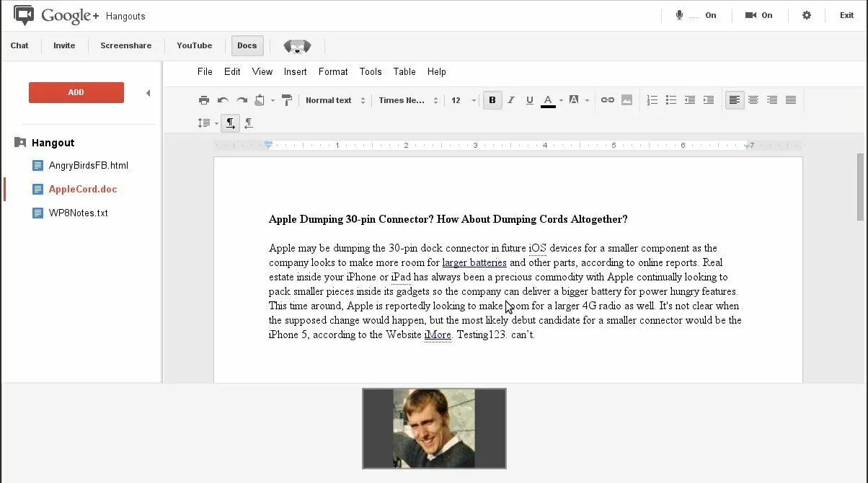Open the text color picker

click(x=548, y=100)
